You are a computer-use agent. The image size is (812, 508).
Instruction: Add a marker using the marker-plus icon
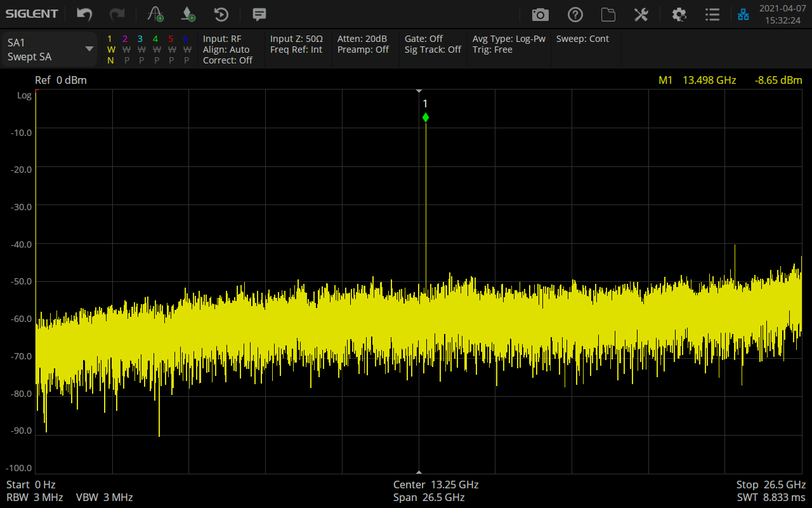pos(188,14)
